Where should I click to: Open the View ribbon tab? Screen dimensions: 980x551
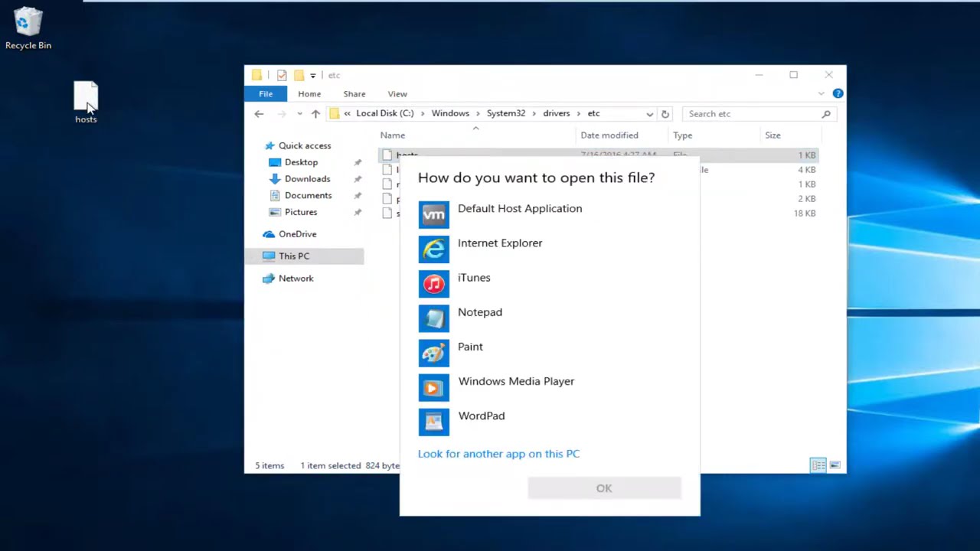(397, 93)
